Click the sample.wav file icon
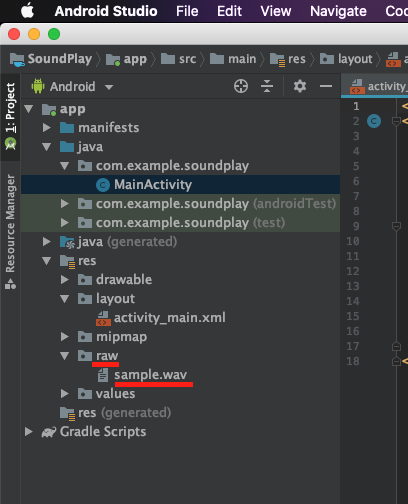 tap(103, 375)
